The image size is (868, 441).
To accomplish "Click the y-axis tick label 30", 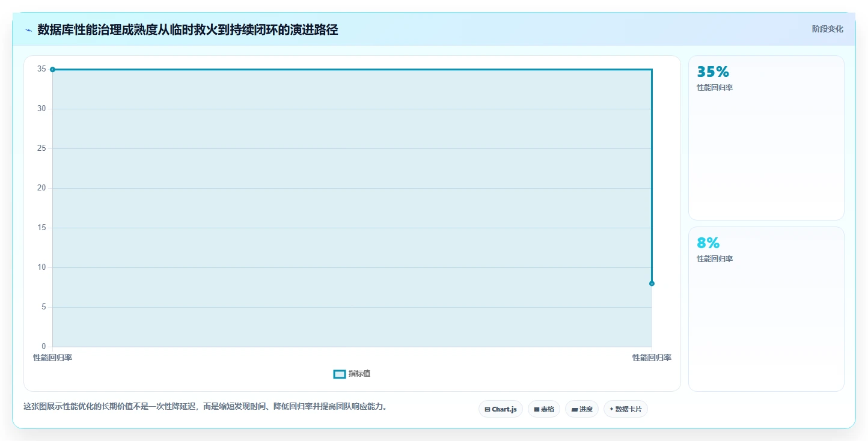I will [x=41, y=109].
